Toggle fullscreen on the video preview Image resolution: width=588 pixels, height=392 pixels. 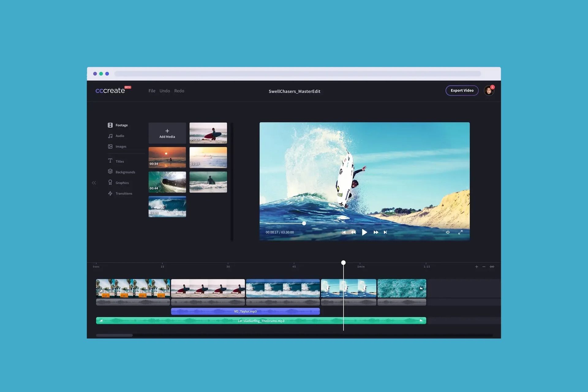pos(461,232)
